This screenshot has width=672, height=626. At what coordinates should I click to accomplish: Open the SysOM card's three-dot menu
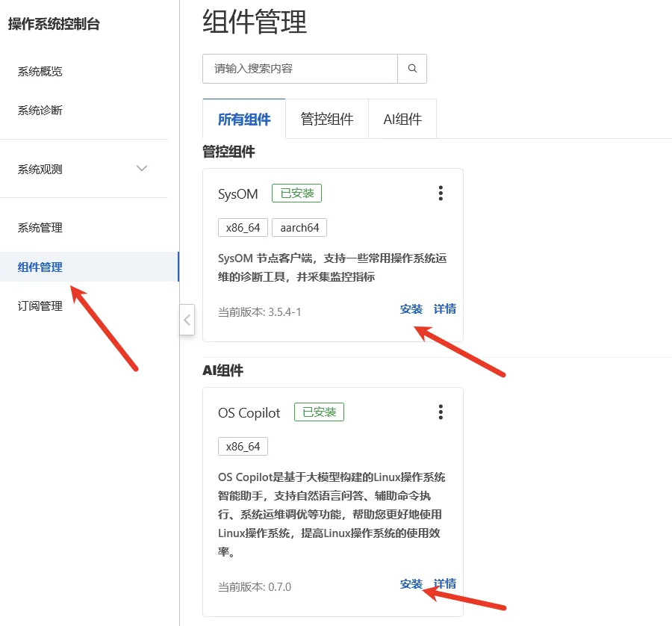[441, 193]
